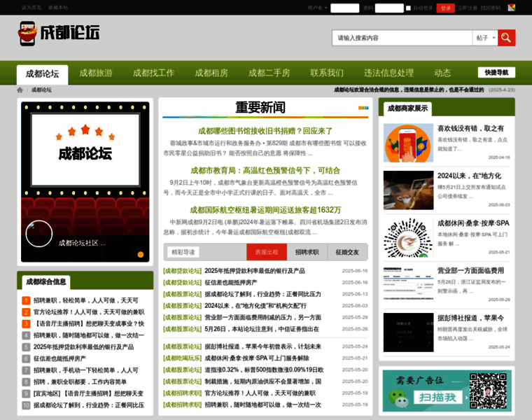Open the coffee cup thumbnail for 2024以来
The image size is (532, 420).
coord(409,190)
